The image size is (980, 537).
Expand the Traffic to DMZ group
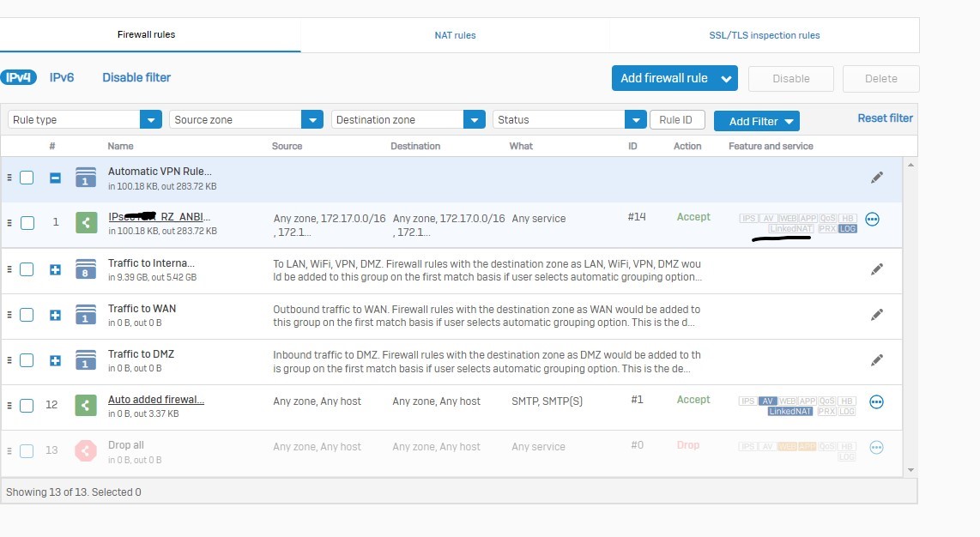coord(55,361)
